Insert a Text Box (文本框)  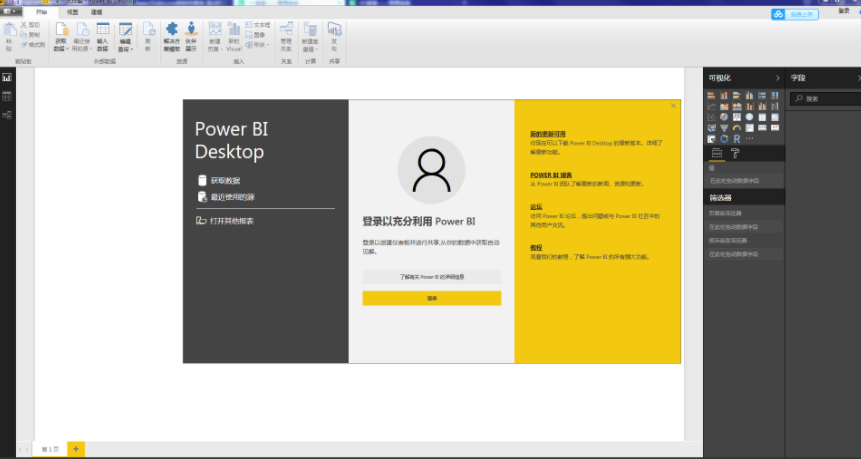[258, 25]
